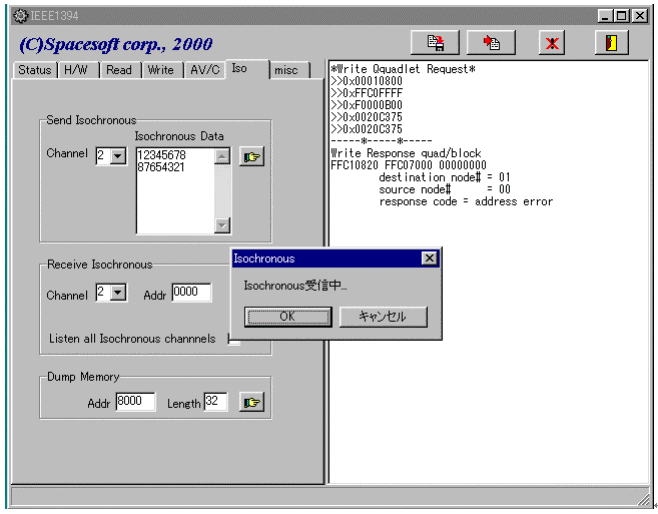Click the import document toolbar icon
This screenshot has height=514, width=658.
click(x=491, y=43)
